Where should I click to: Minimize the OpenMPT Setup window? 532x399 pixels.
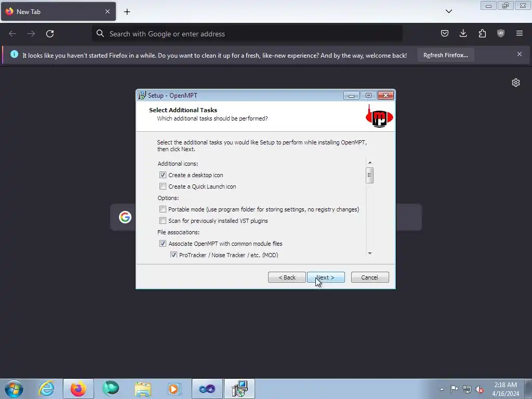tap(351, 96)
